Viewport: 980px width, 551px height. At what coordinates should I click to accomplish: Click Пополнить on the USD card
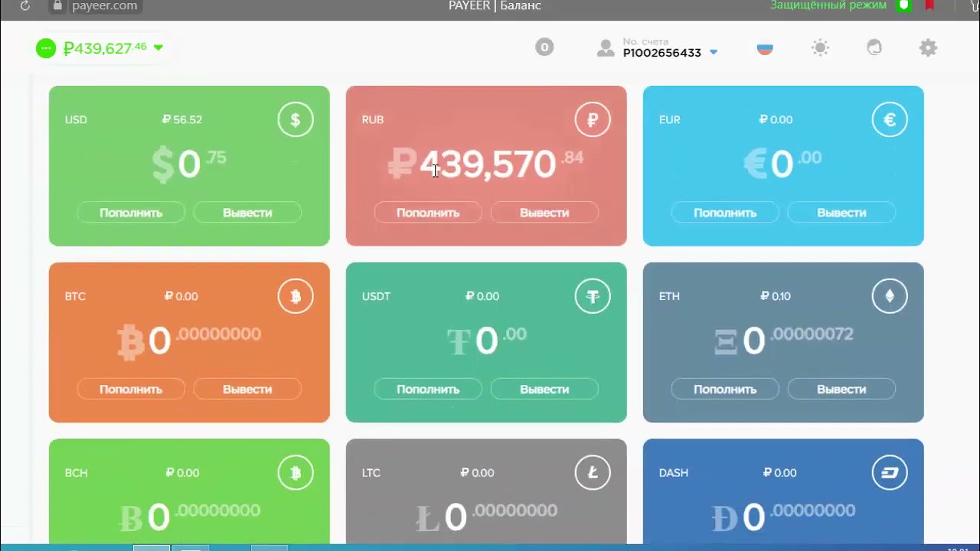pyautogui.click(x=131, y=213)
